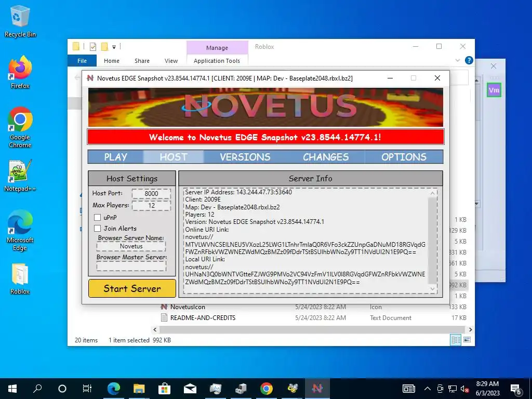Viewport: 532px width, 399px height.
Task: Click the Vm icon in background window
Action: click(494, 90)
